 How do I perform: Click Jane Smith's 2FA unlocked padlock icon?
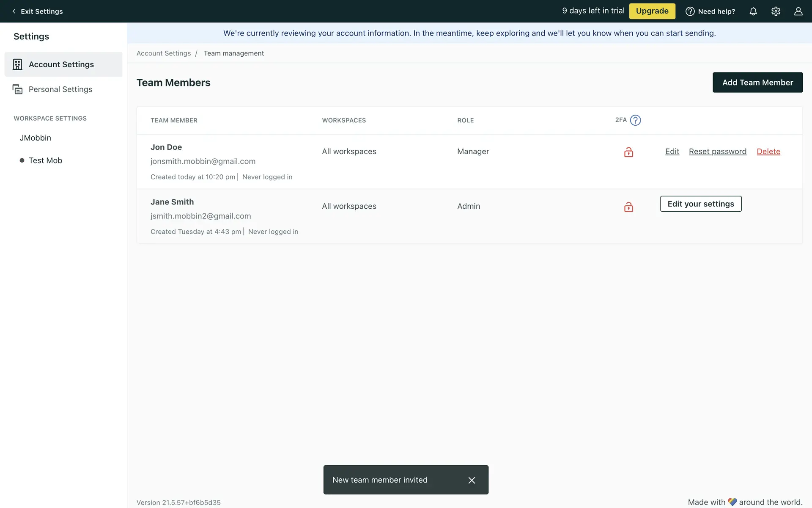tap(628, 207)
